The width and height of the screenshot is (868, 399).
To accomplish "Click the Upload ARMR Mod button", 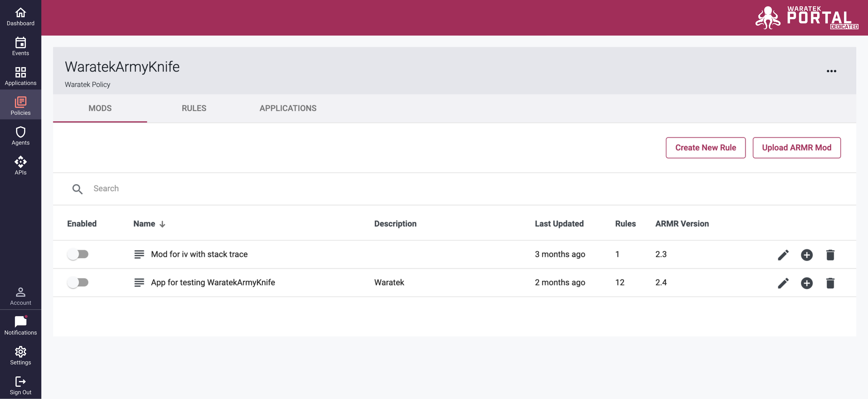I will [797, 147].
